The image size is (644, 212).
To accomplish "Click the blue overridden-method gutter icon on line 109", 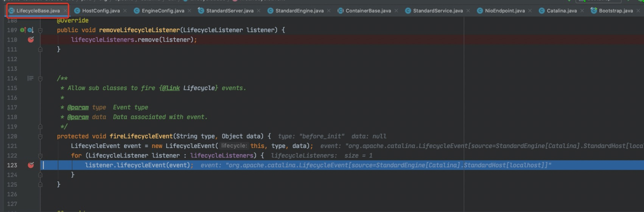I will pyautogui.click(x=30, y=30).
